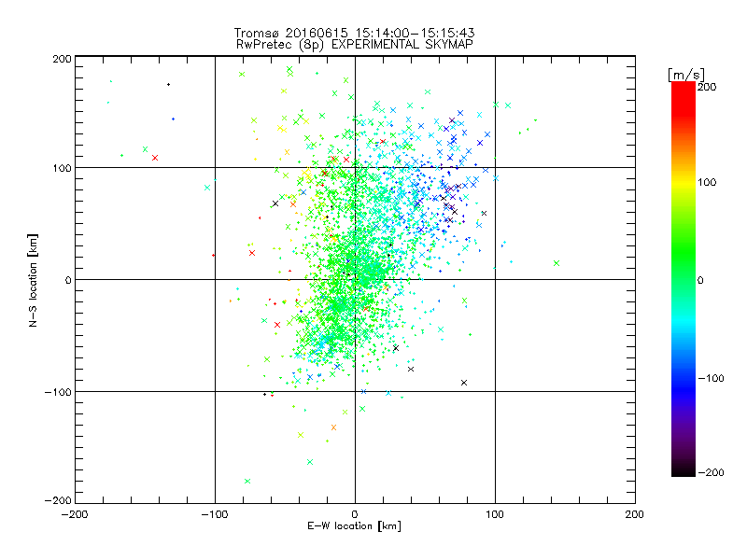Click the subtitle 'RwPretec (8p) EXPERIMENTAL SKYMAP'

(355, 45)
